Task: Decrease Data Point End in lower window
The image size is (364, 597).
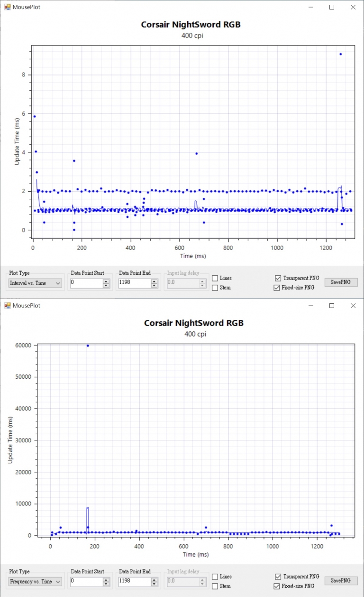Action: [x=155, y=584]
